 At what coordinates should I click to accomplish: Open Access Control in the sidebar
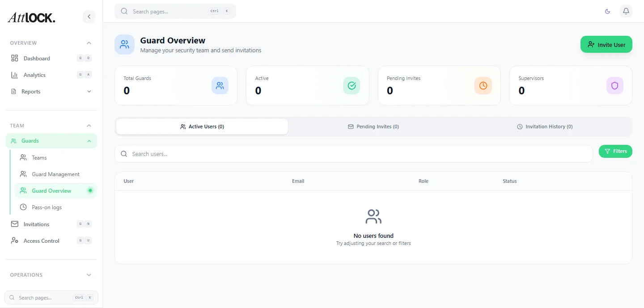coord(41,240)
